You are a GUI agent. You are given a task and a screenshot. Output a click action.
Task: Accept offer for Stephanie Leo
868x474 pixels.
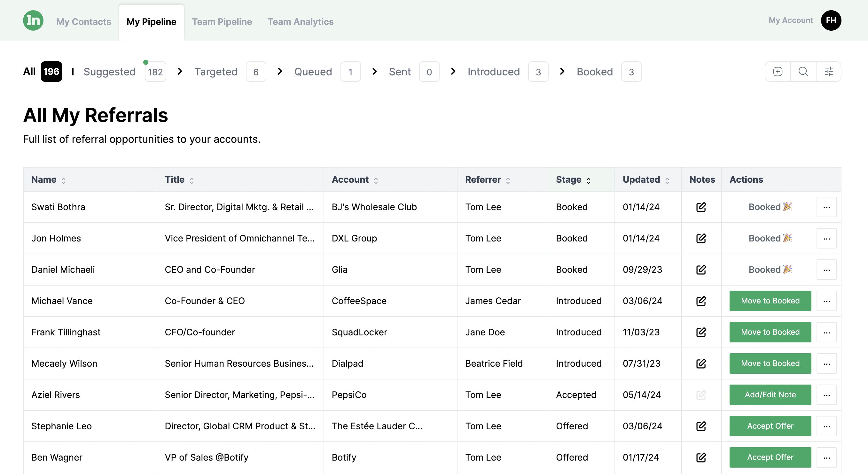[770, 426]
